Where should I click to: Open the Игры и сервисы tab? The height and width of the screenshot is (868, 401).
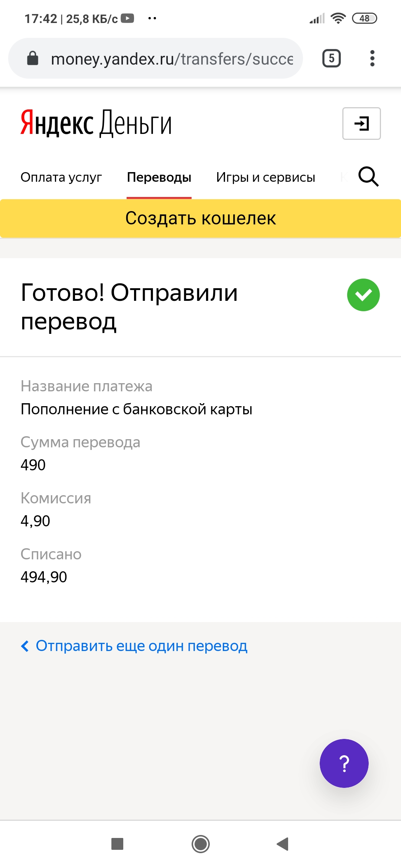(x=265, y=177)
